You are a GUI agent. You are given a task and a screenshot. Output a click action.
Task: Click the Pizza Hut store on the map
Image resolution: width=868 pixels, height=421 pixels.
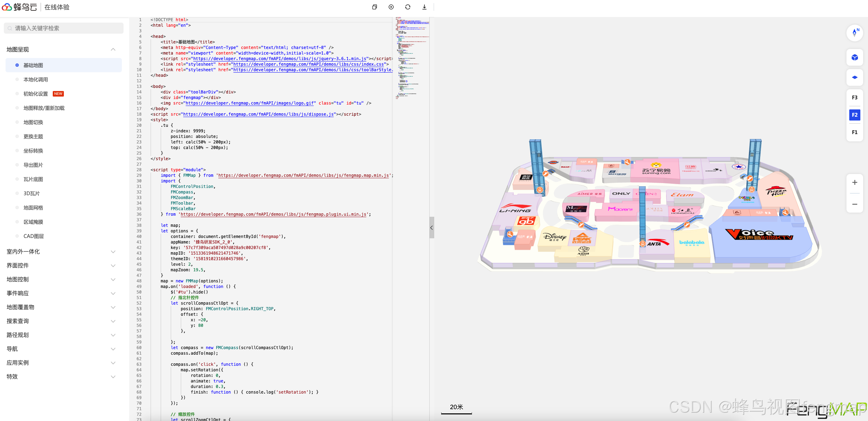776,192
